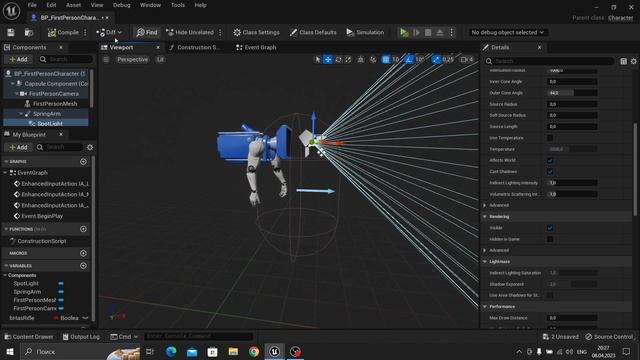Activate the Rotate tool
The height and width of the screenshot is (360, 640).
coord(338,60)
